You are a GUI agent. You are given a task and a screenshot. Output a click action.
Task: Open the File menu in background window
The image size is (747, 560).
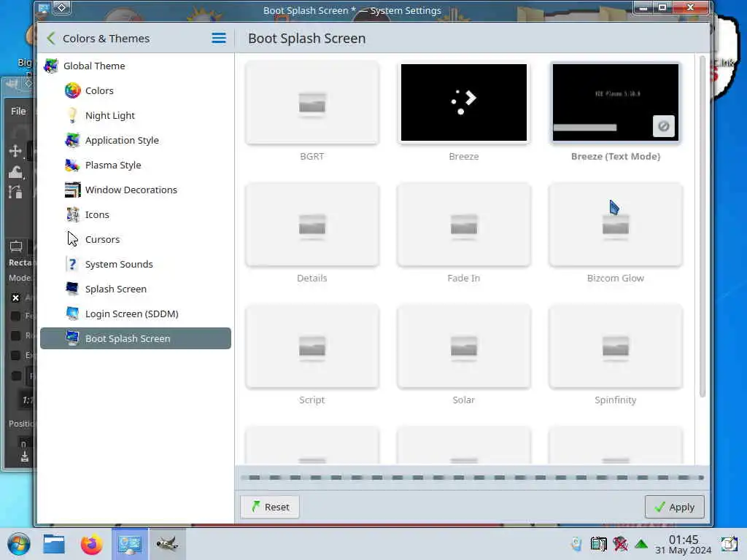[18, 111]
